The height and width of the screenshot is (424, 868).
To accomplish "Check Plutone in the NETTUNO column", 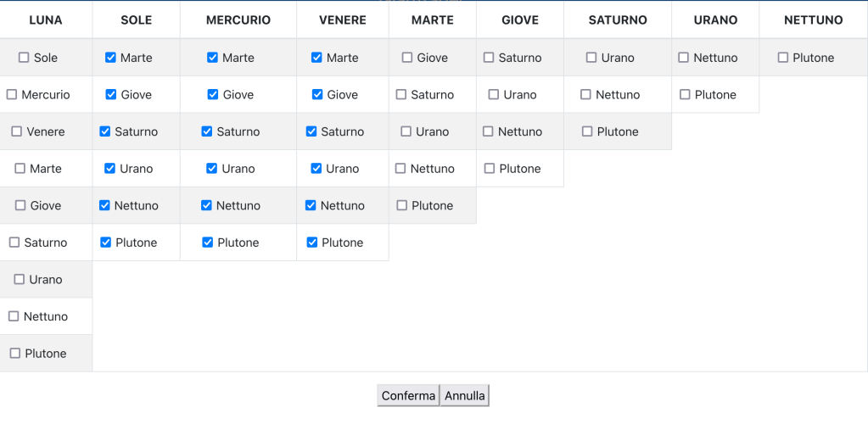I will click(783, 58).
